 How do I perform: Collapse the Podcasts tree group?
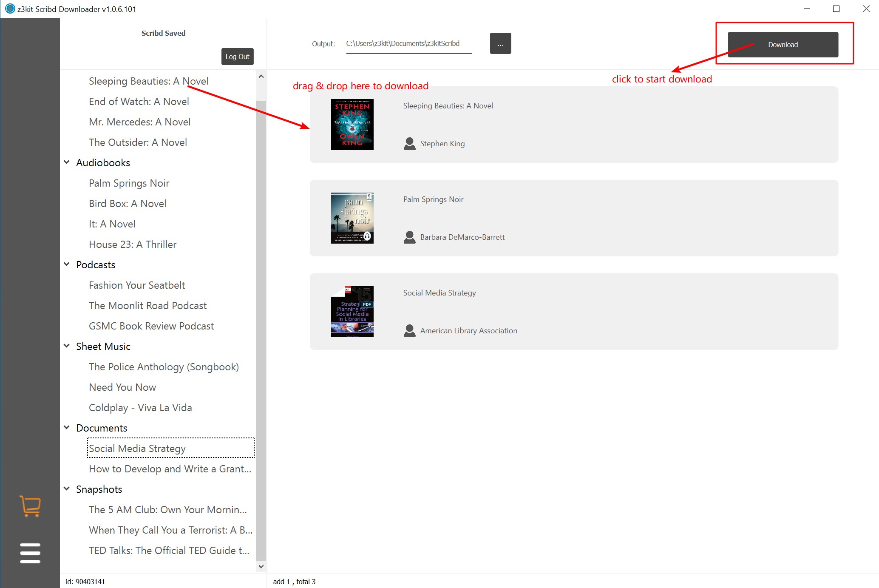point(67,264)
